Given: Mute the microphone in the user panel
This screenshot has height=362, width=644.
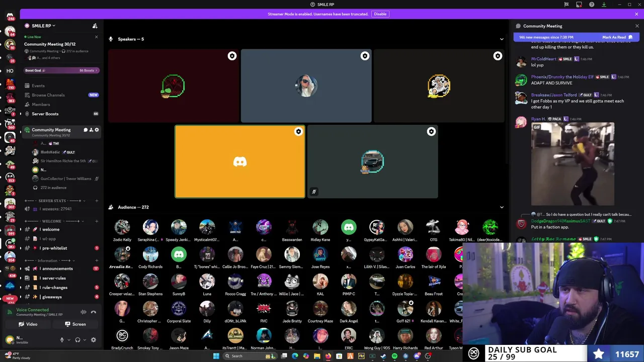Looking at the screenshot, I should [62, 340].
